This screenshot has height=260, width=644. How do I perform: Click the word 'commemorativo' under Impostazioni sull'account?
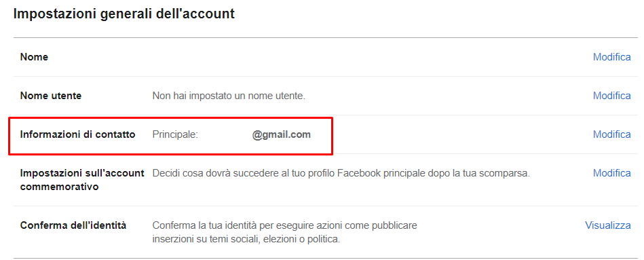(59, 187)
